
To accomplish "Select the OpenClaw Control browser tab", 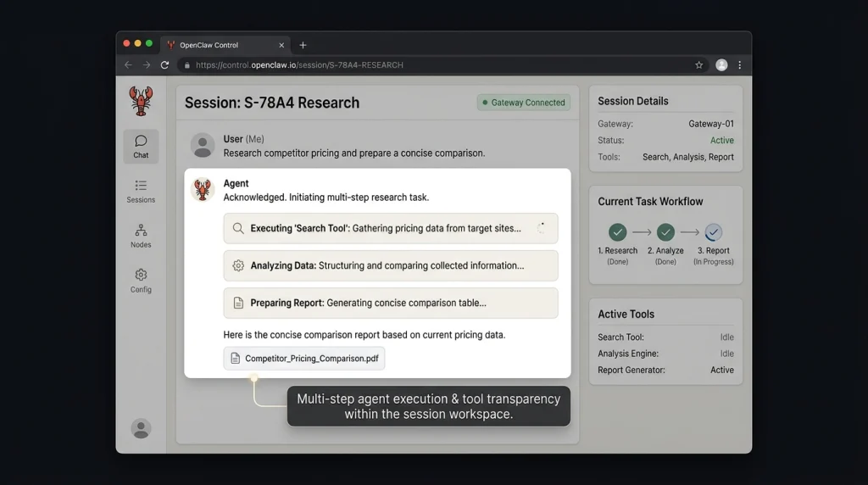I will pyautogui.click(x=224, y=46).
